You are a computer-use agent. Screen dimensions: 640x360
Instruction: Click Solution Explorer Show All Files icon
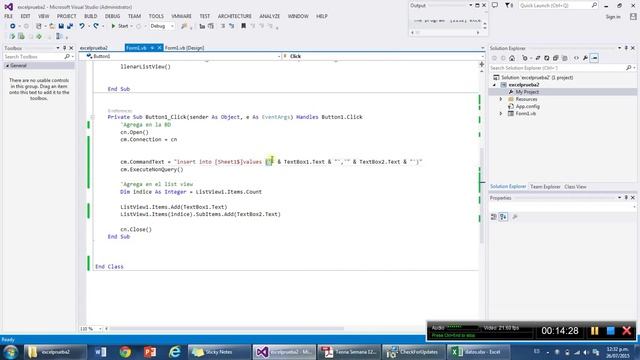[x=564, y=58]
